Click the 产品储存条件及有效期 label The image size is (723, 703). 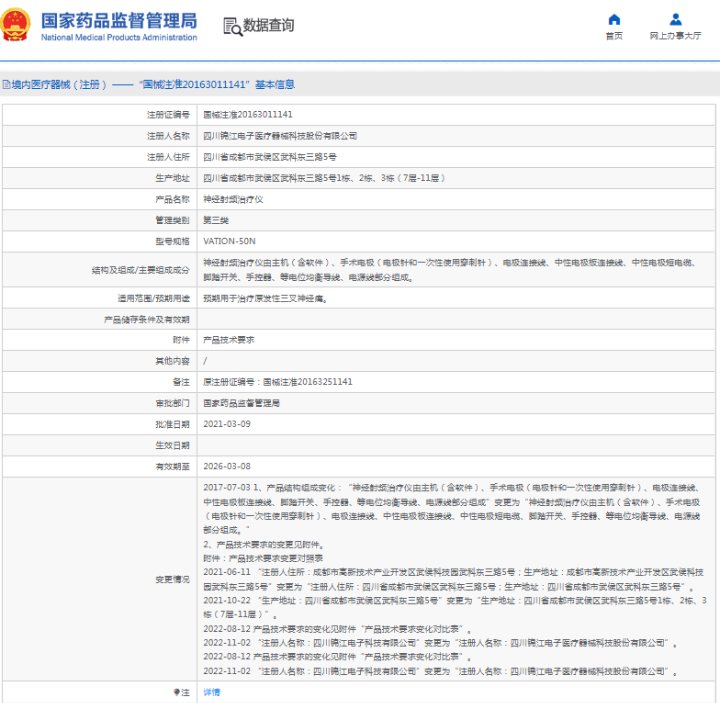(147, 319)
